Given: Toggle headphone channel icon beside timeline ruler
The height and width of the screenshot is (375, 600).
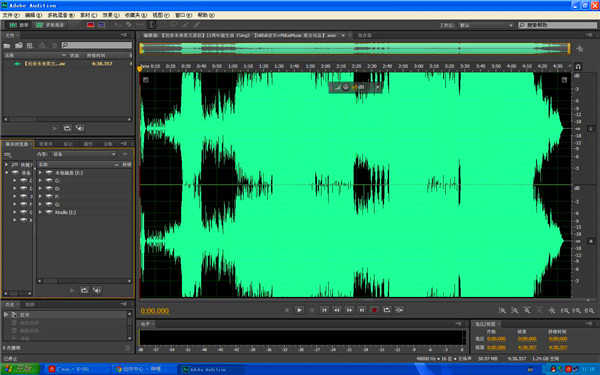Looking at the screenshot, I should click(578, 67).
